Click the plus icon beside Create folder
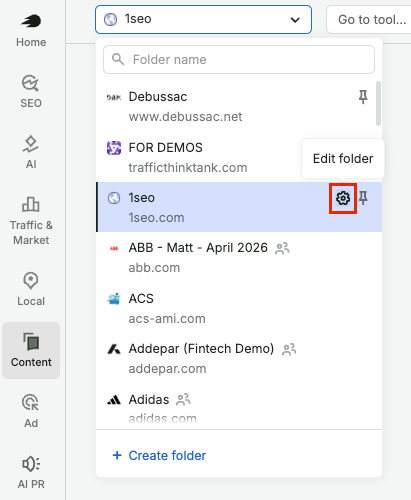Viewport: 411px width, 500px height. point(117,455)
